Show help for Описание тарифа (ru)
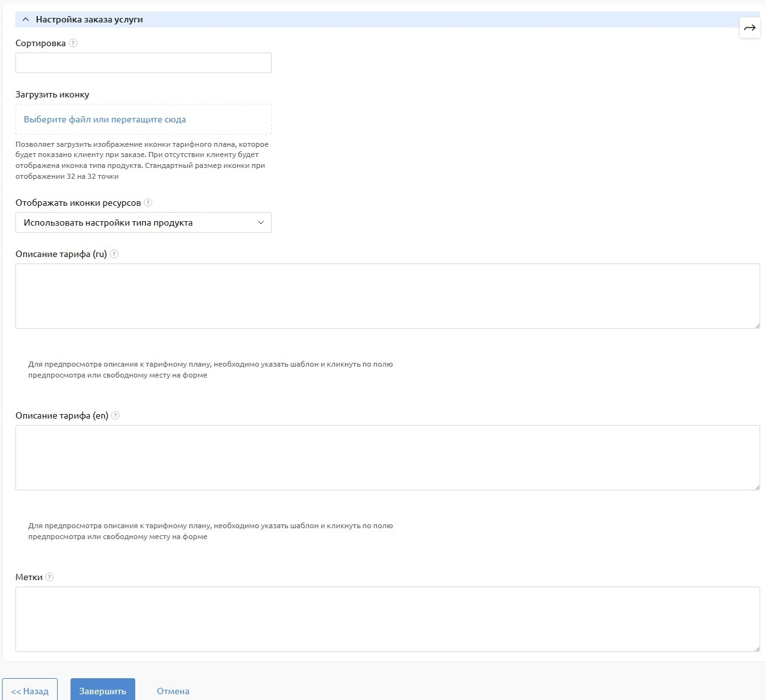 click(x=114, y=254)
